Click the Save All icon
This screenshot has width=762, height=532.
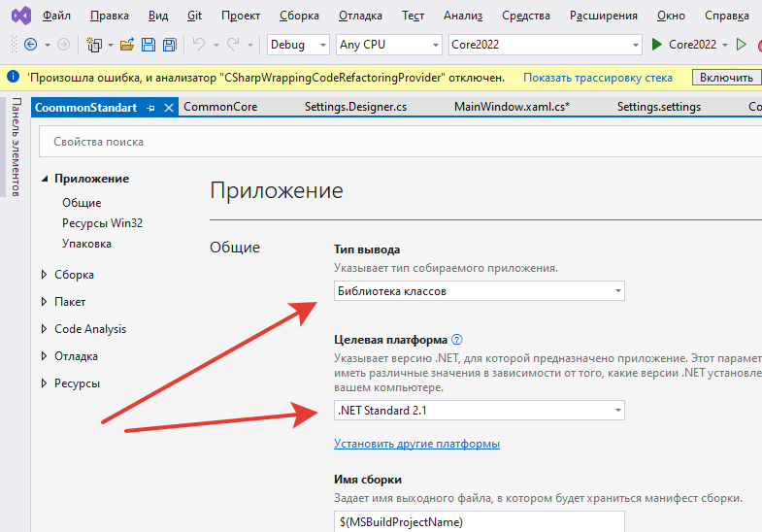pos(170,45)
